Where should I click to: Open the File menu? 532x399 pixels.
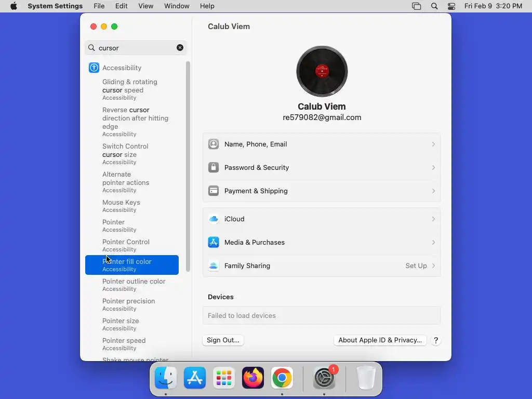pos(99,6)
